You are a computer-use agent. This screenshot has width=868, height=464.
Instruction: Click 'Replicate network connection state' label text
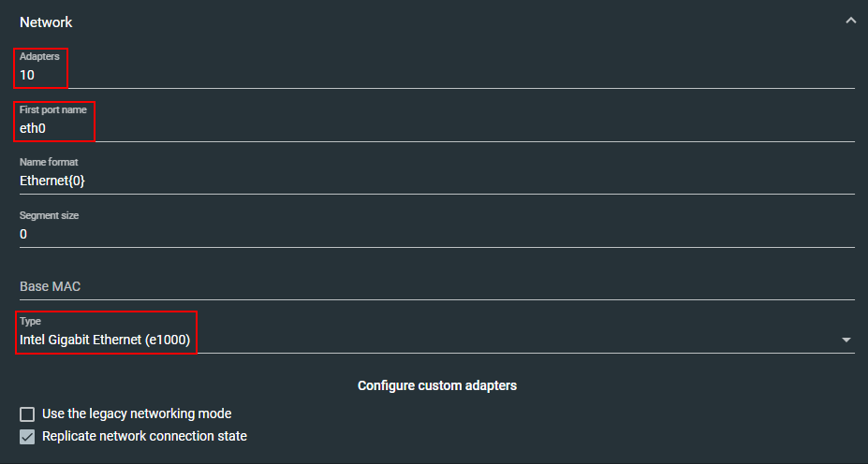point(144,436)
